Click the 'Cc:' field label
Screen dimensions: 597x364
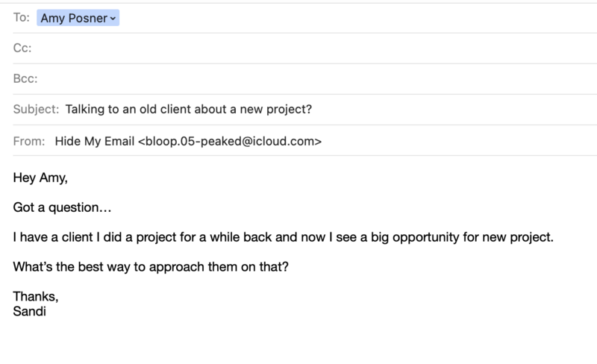[x=22, y=48]
